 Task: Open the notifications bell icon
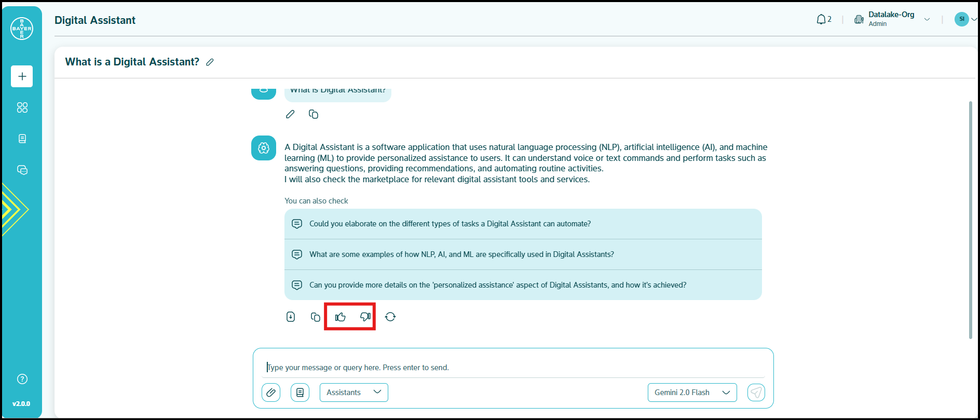tap(821, 20)
